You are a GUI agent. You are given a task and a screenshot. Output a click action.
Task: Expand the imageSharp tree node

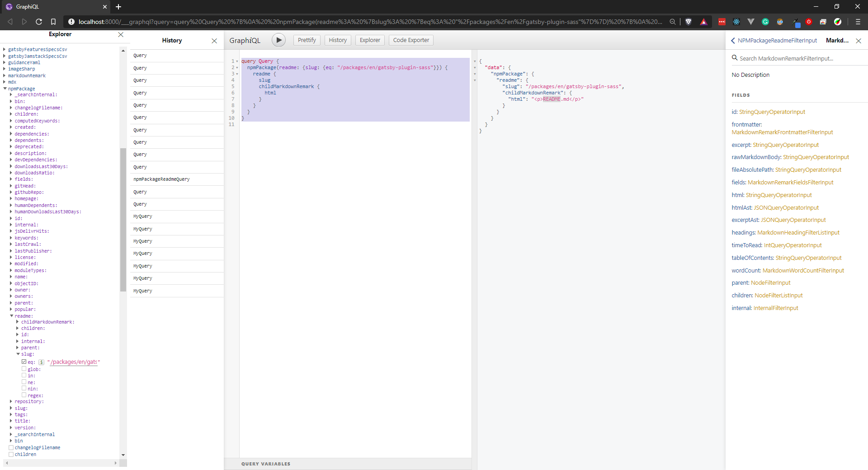point(5,69)
